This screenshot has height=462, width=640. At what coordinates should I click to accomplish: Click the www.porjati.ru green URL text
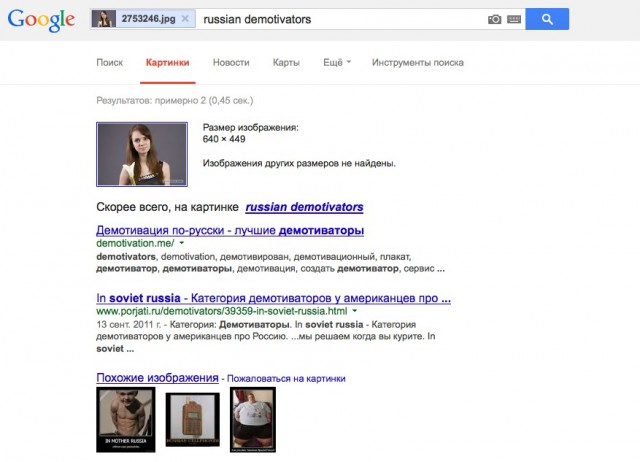click(222, 311)
